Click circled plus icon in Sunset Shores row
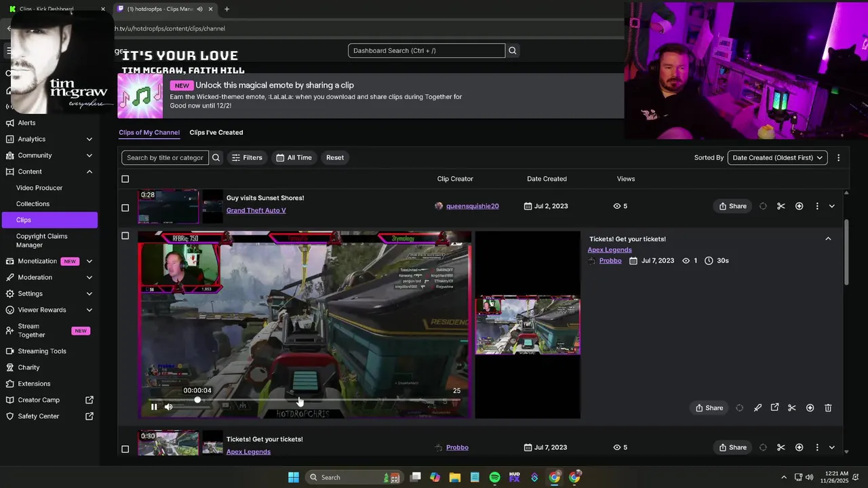Viewport: 868px width, 488px height. tap(799, 206)
